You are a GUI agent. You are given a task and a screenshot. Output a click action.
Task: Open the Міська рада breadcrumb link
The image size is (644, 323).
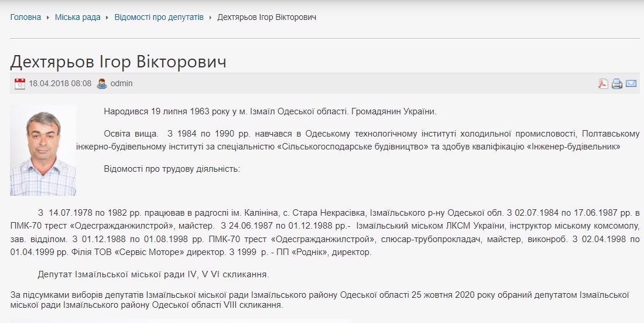[78, 18]
